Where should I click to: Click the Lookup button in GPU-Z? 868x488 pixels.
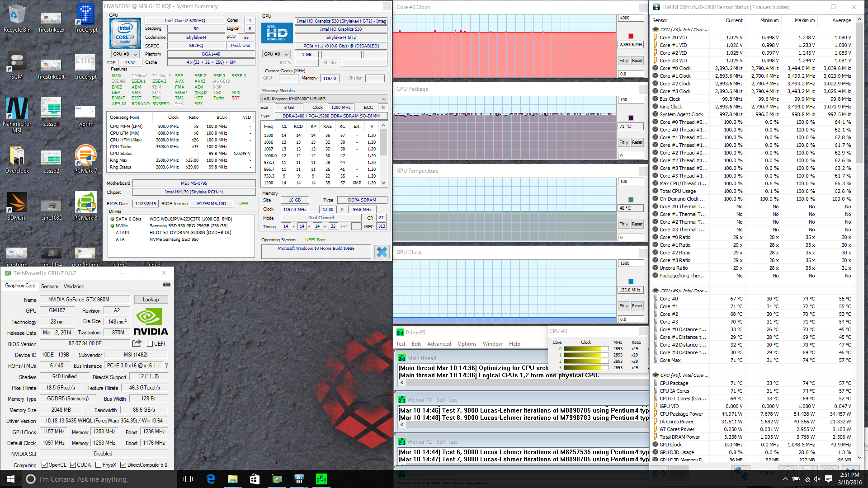(x=151, y=300)
